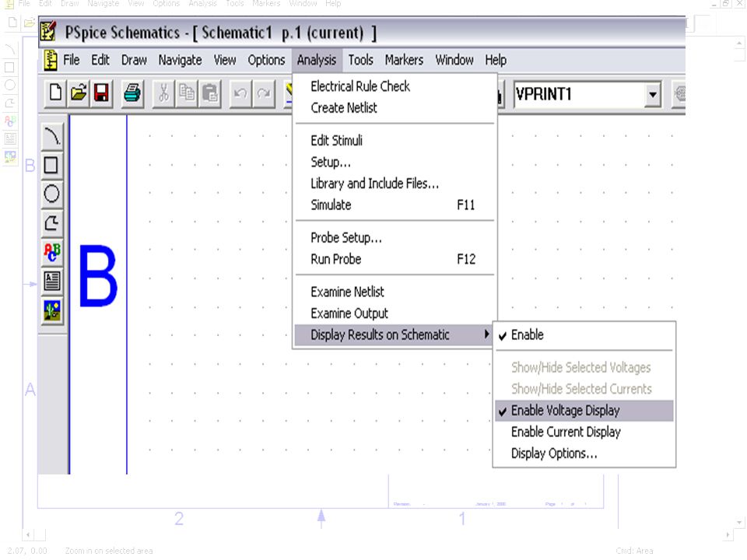Open Display Options... in the submenu
Viewport: 747px width, 560px height.
(x=584, y=453)
